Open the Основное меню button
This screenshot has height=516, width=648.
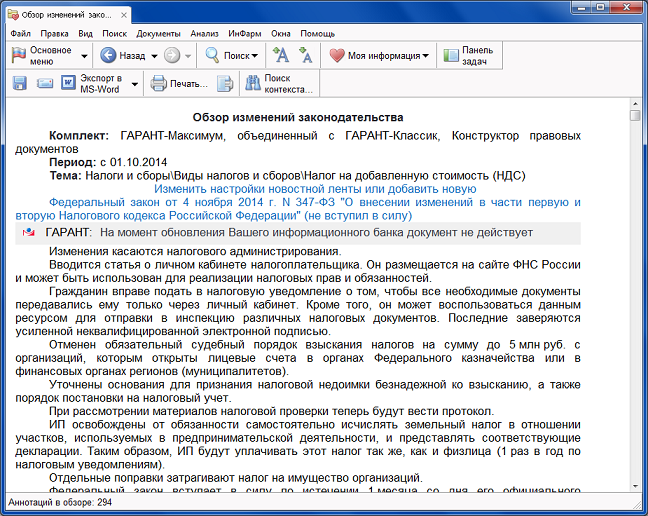click(42, 56)
